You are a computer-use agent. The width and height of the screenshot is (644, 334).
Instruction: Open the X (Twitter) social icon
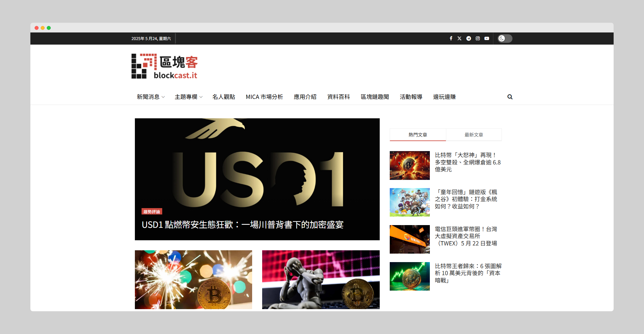coord(459,39)
